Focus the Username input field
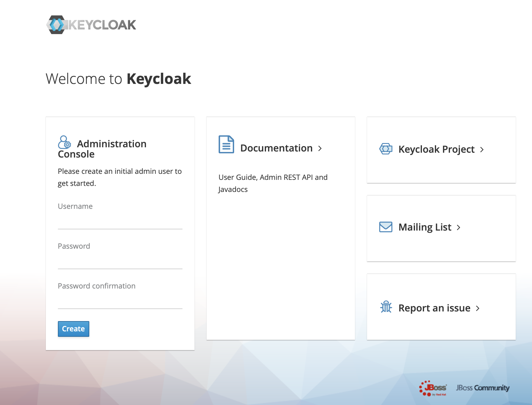Viewport: 532px width, 405px height. (120, 222)
